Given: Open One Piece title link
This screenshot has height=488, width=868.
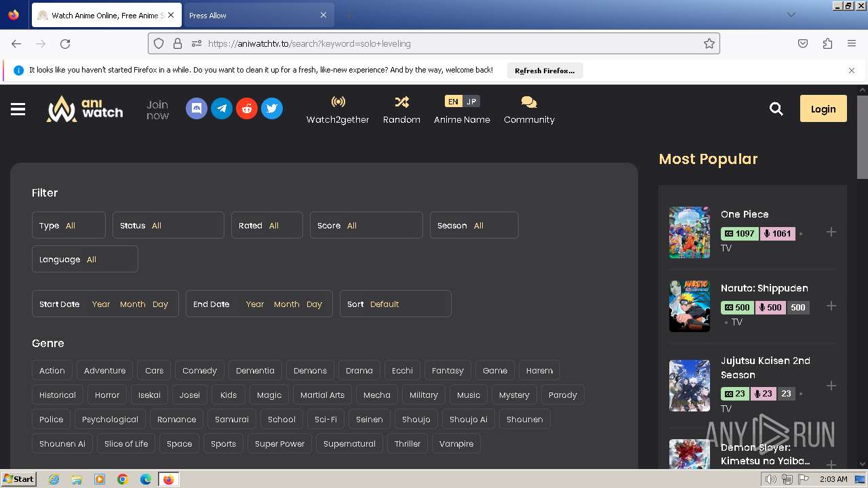Looking at the screenshot, I should click(745, 214).
